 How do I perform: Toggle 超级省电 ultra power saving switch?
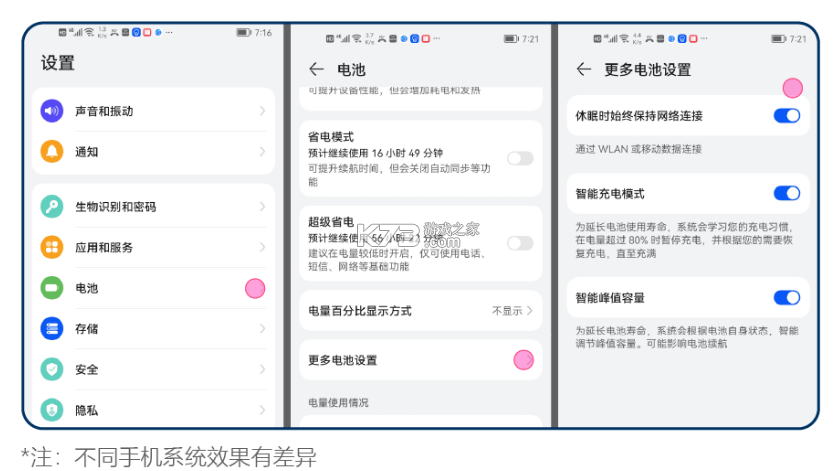tap(520, 243)
